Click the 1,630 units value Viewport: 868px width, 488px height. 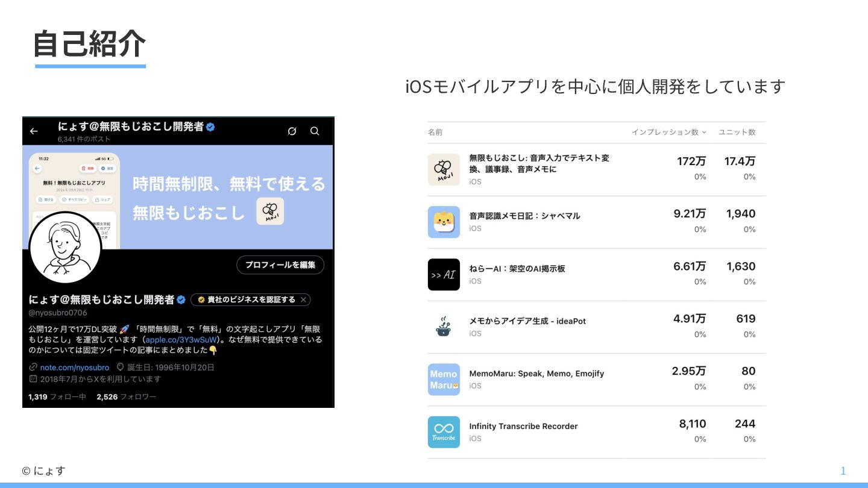click(x=741, y=266)
